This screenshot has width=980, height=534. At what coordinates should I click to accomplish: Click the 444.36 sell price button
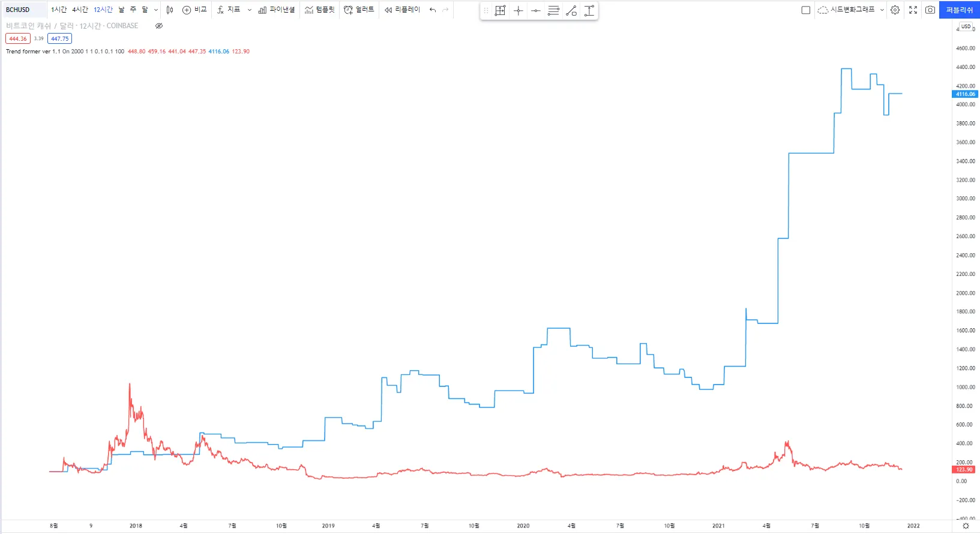[18, 38]
